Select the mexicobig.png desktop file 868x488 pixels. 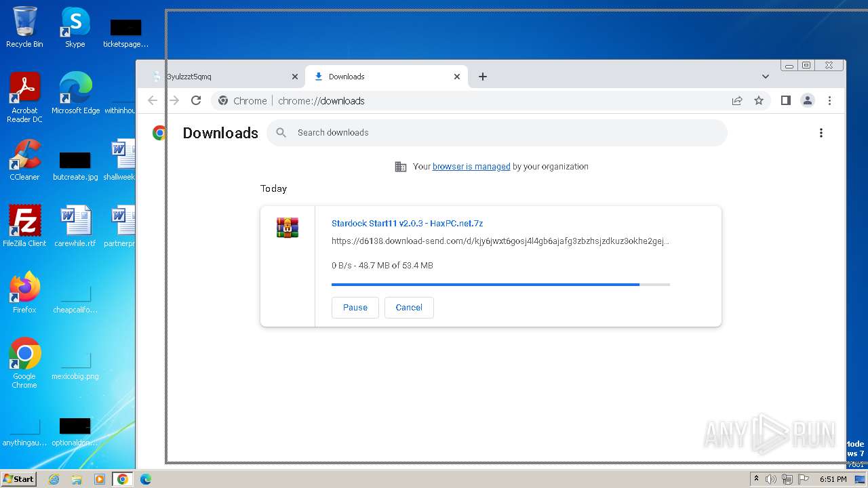click(x=75, y=366)
